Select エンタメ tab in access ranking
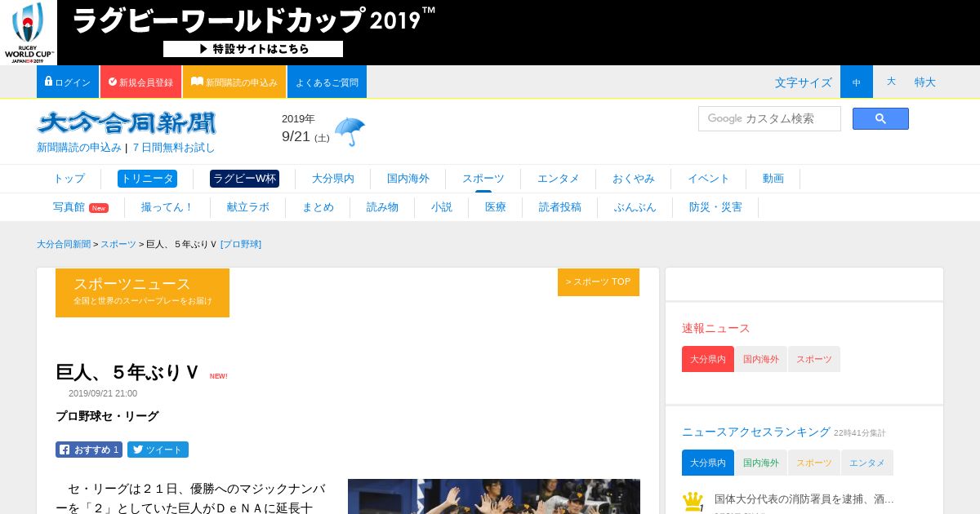 pos(867,463)
